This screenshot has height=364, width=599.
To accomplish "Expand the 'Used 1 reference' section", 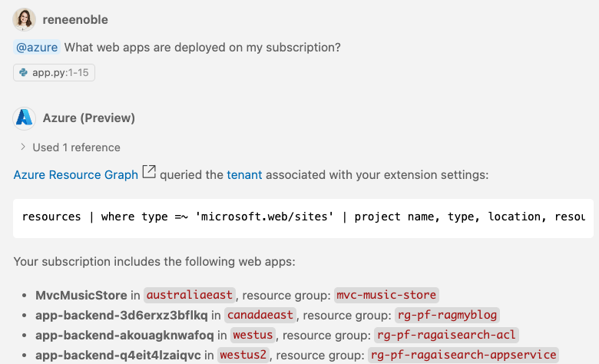I will pos(23,147).
